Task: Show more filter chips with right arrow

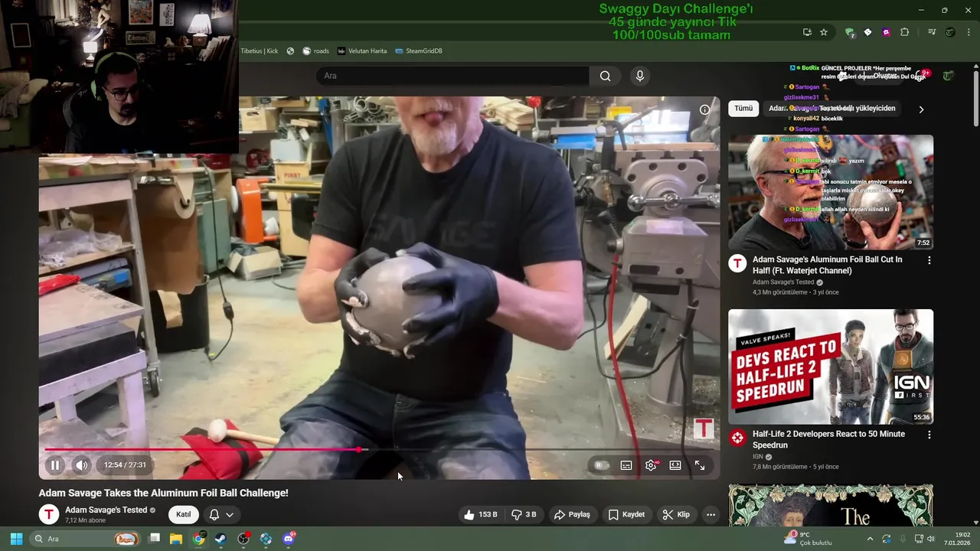Action: [x=921, y=109]
